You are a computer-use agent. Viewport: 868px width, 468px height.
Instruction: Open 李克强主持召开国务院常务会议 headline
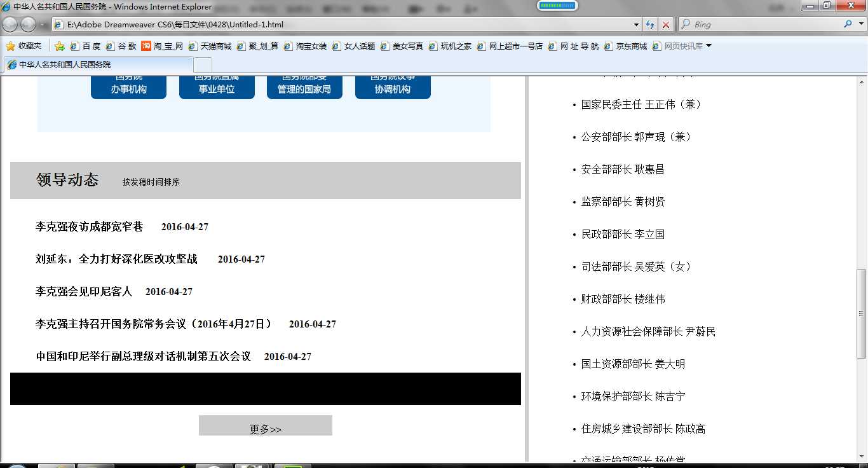click(x=154, y=324)
